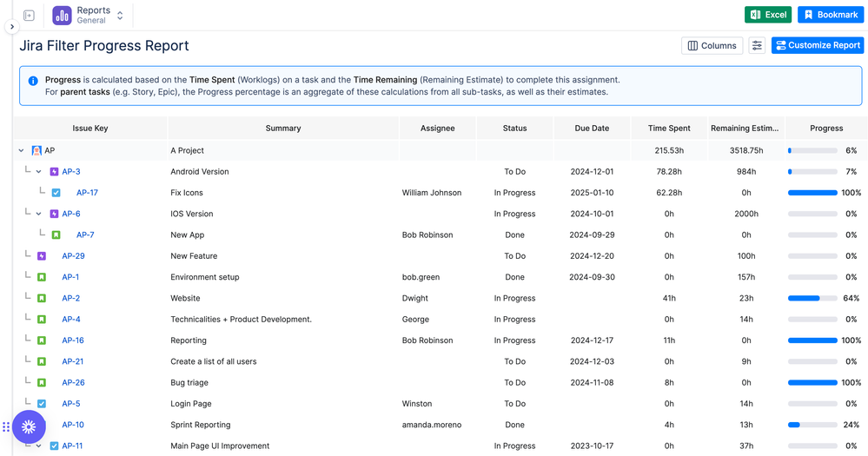Open issue link AP-29

[x=73, y=255]
